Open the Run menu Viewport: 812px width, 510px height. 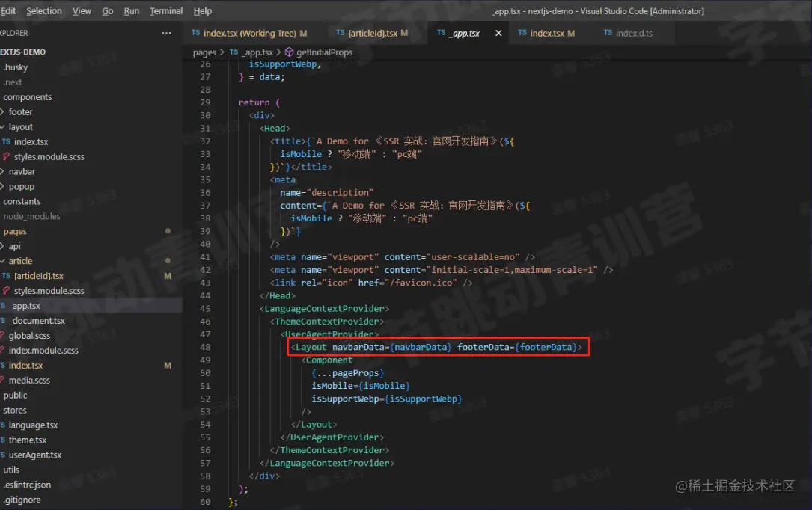tap(132, 11)
